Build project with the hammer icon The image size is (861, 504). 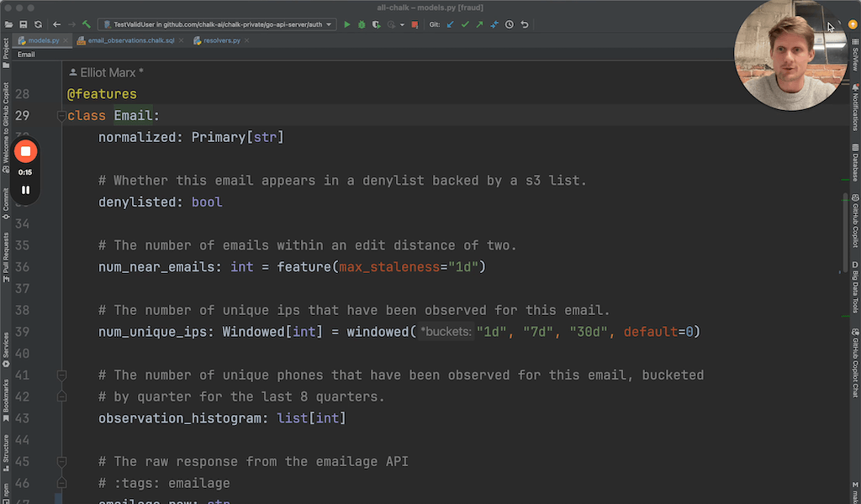86,24
